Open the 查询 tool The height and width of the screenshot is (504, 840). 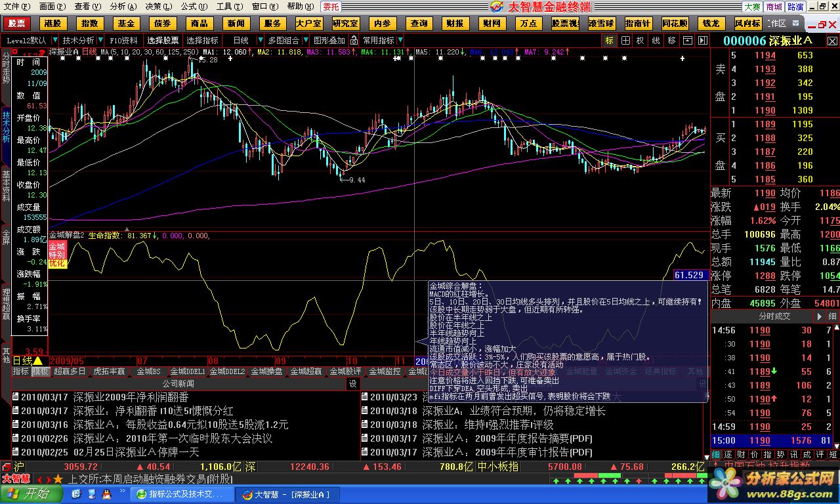[x=419, y=24]
